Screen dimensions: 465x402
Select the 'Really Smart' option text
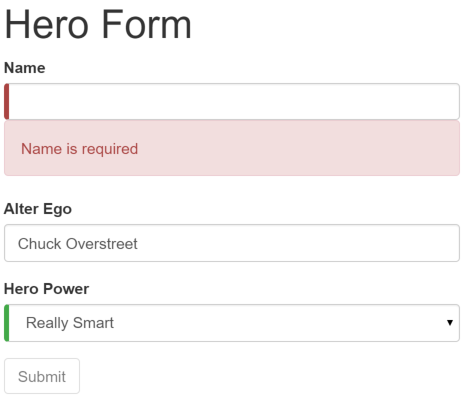(x=70, y=323)
